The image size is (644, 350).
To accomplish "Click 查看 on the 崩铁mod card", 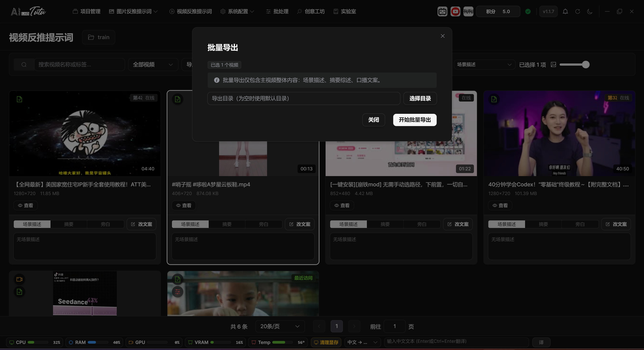I will point(342,205).
